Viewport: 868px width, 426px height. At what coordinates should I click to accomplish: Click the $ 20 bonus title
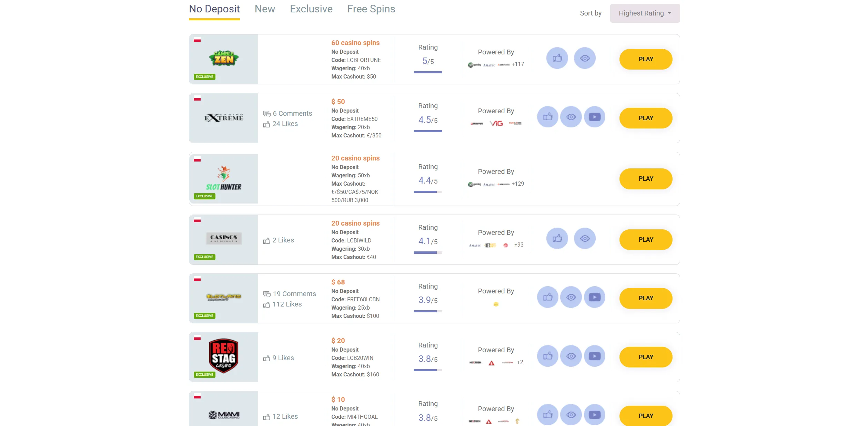coord(338,341)
